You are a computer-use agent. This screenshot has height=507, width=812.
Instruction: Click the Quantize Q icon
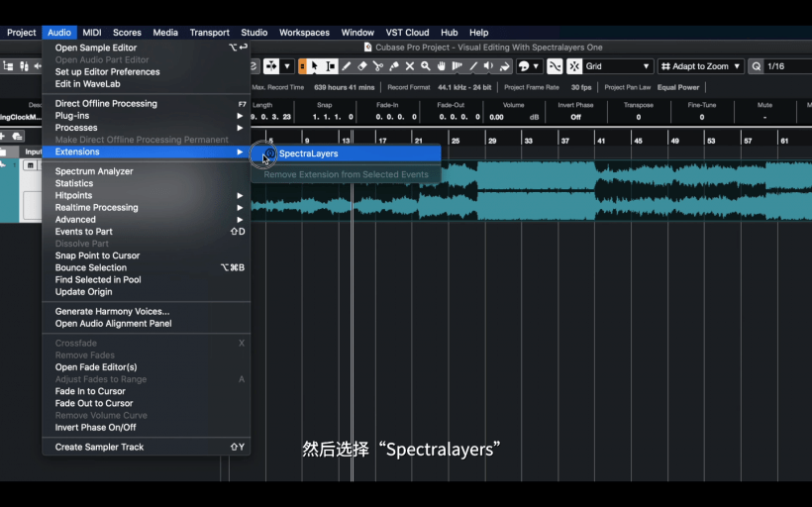point(757,66)
